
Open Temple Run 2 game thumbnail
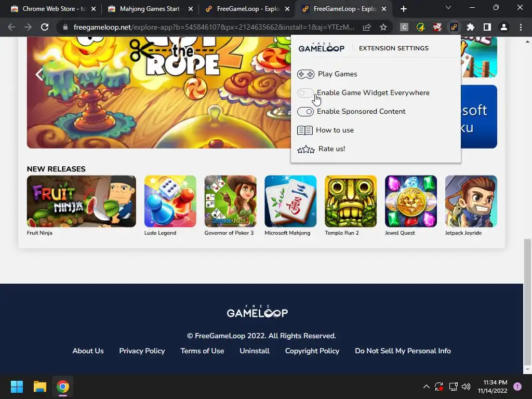coord(351,201)
